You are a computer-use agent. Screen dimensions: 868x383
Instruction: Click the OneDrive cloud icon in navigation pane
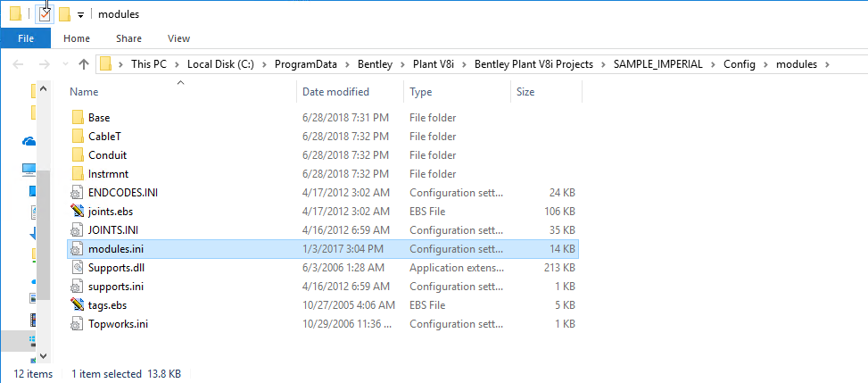tap(29, 142)
